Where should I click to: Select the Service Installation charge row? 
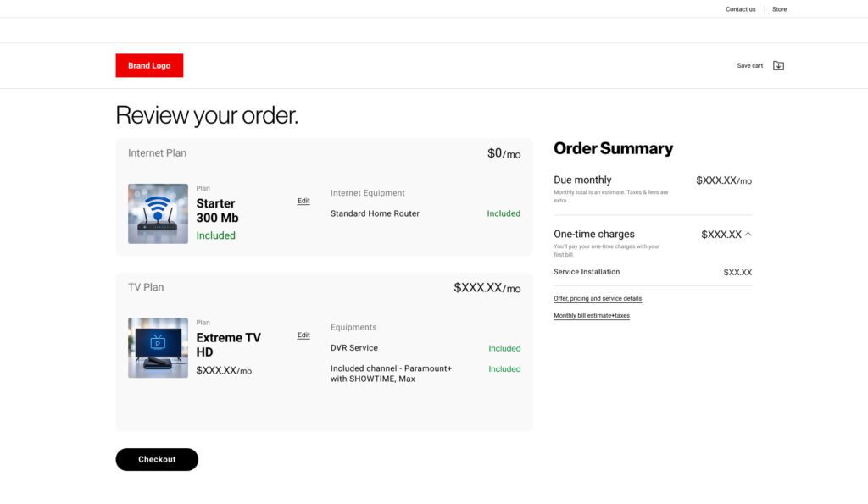653,272
